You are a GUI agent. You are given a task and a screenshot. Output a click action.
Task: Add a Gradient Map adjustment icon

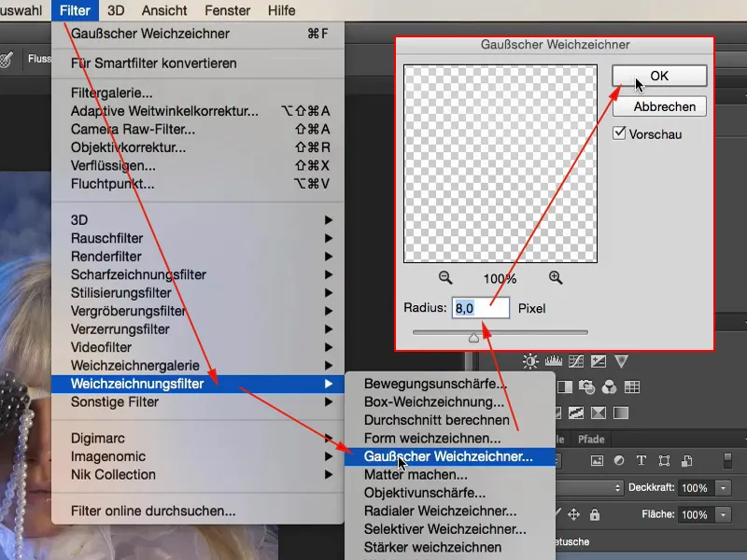(x=621, y=413)
